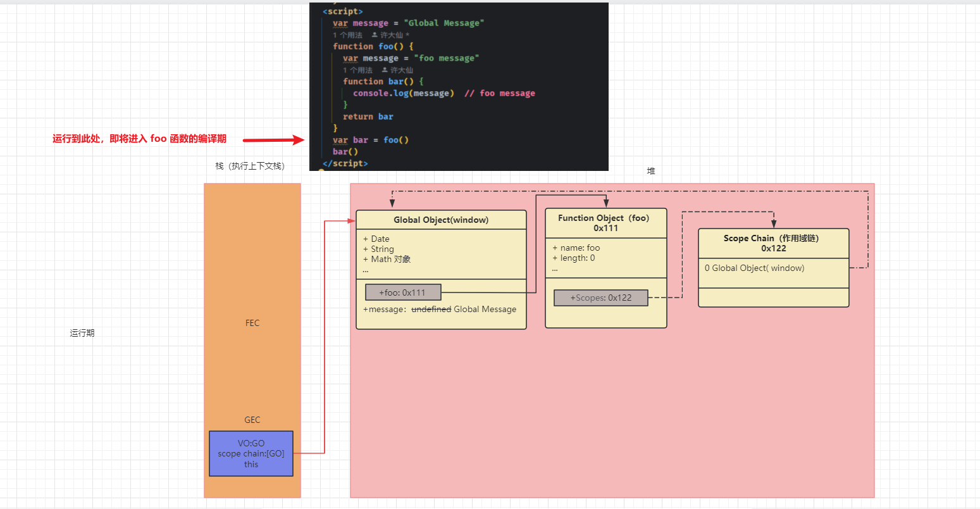
Task: Click the 栈（执行上下文栈）heading label
Action: (250, 166)
